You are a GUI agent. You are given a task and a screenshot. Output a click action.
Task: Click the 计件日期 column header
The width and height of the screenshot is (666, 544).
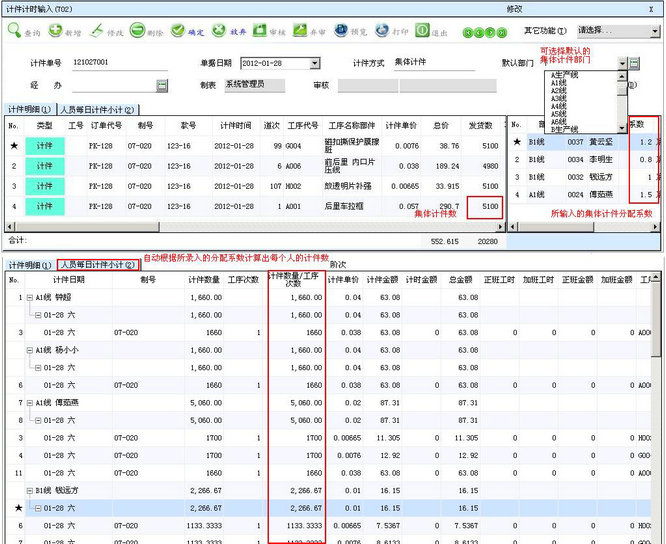pyautogui.click(x=69, y=279)
